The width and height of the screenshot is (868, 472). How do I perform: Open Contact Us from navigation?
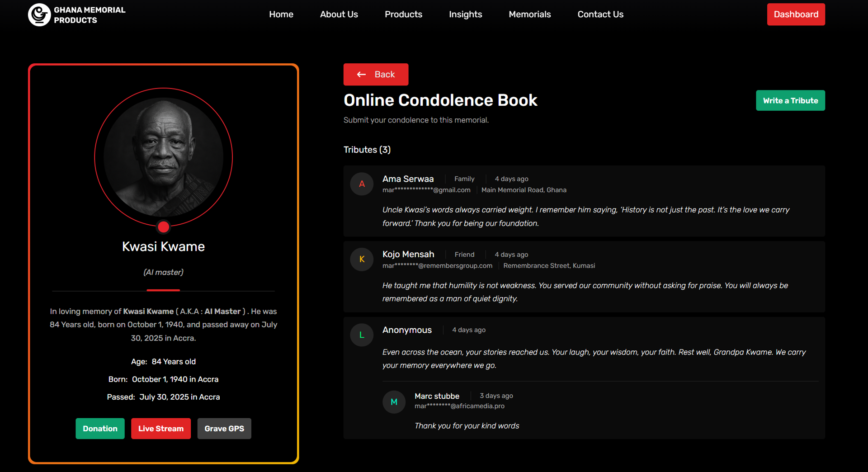click(x=600, y=14)
